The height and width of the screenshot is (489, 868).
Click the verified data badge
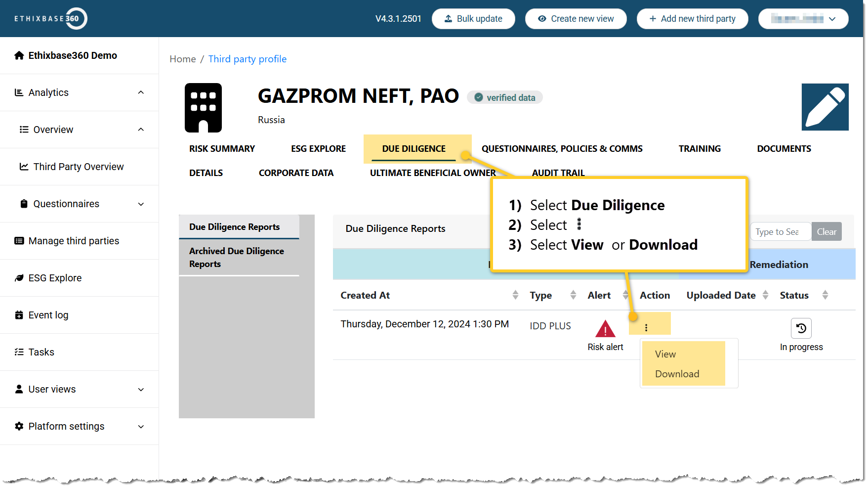[505, 97]
